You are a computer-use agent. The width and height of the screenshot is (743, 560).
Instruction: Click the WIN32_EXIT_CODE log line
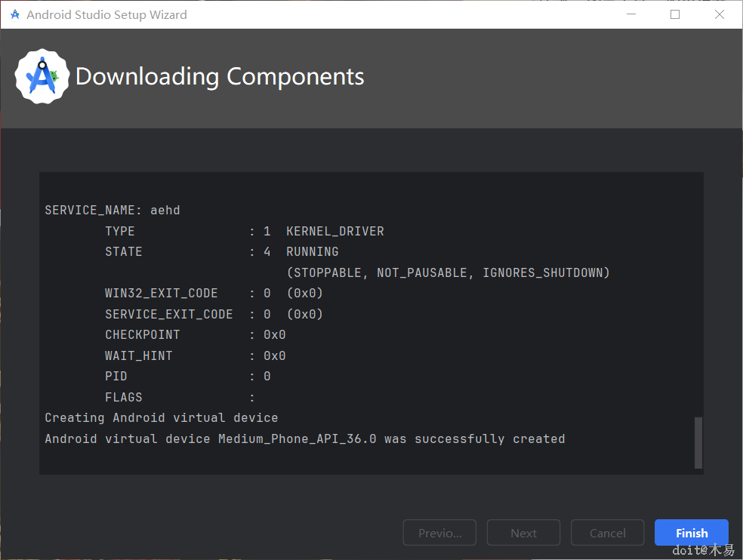214,293
